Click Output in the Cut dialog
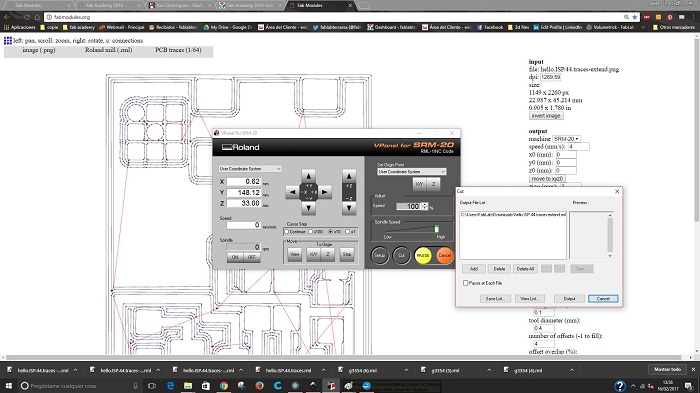 pos(569,298)
